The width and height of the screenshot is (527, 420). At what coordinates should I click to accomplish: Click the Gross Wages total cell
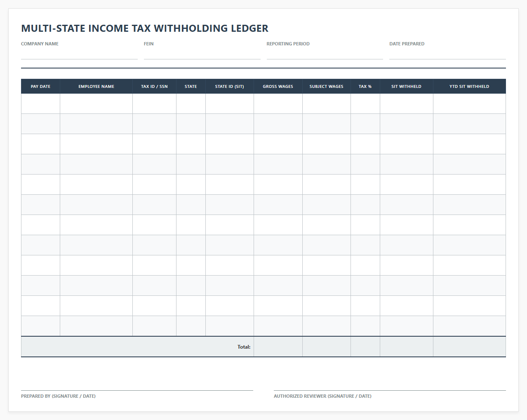[278, 347]
